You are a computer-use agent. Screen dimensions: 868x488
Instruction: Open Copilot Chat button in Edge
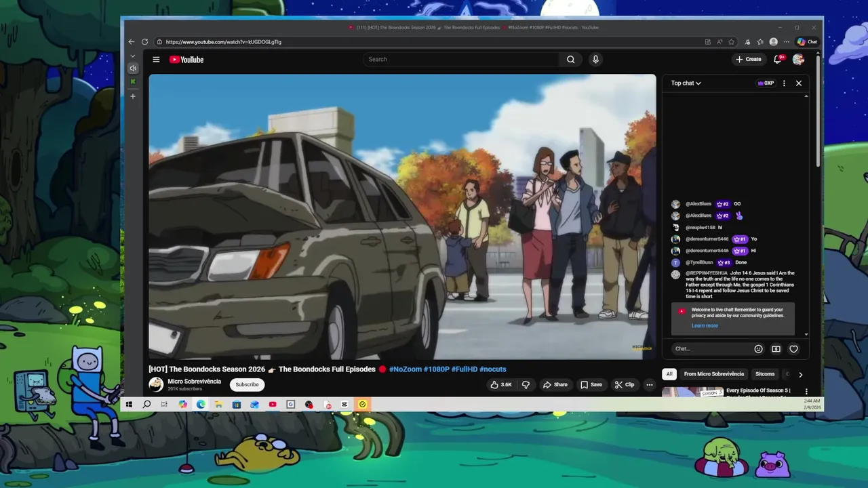pyautogui.click(x=807, y=41)
